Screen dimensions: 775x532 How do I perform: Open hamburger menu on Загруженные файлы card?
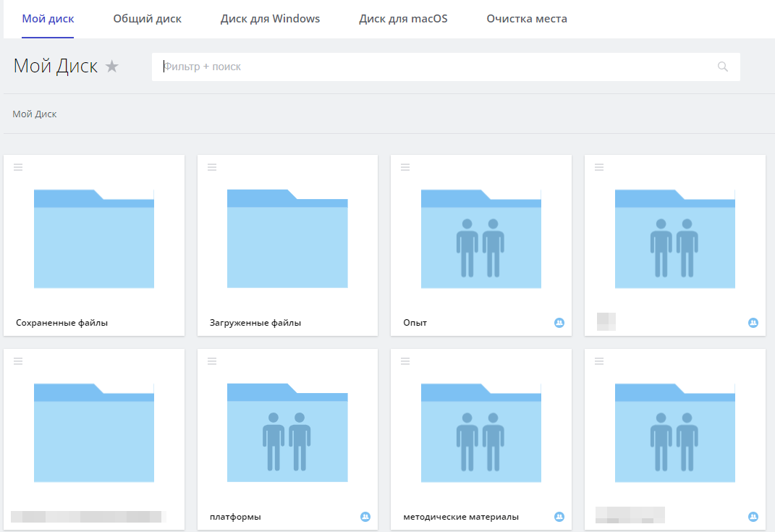point(212,167)
